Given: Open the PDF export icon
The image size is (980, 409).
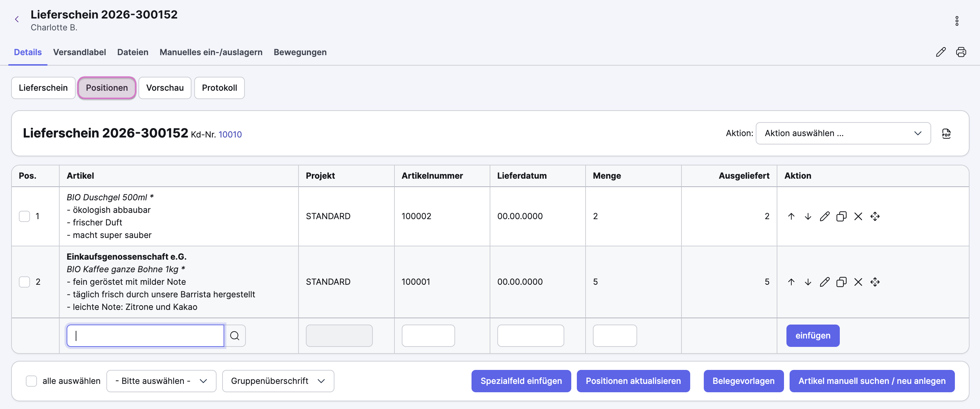Looking at the screenshot, I should click(946, 134).
